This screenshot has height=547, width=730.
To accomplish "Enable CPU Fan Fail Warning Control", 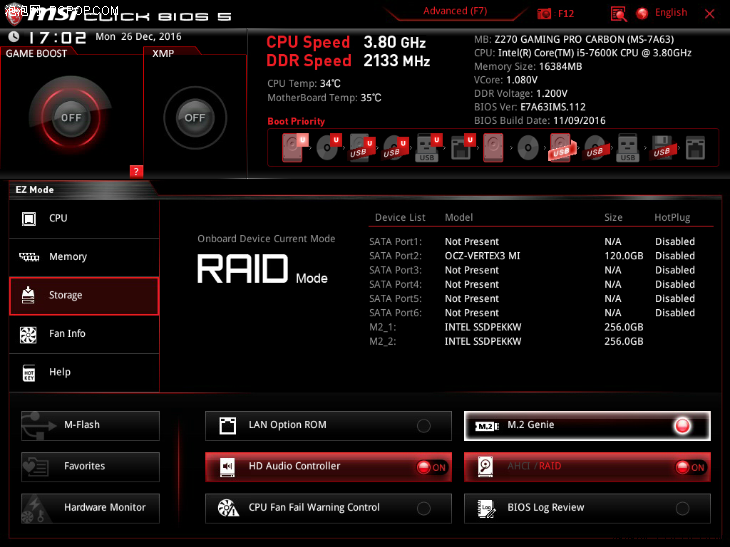I will 328,508.
